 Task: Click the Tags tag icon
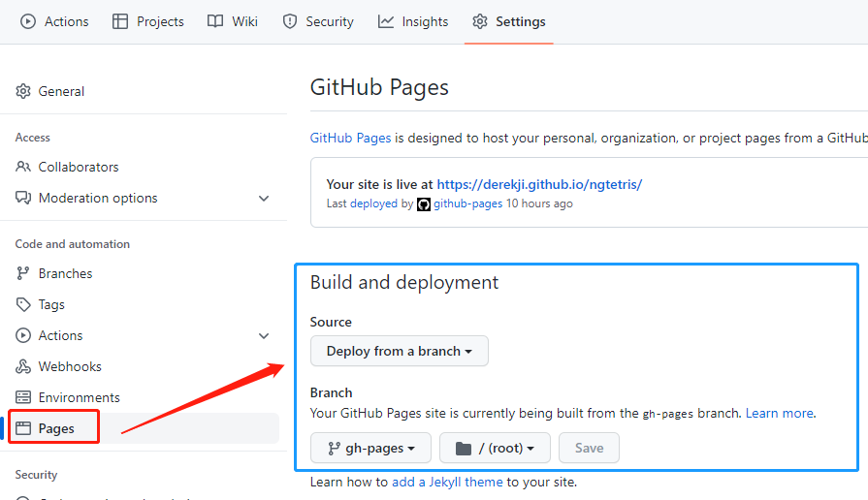[22, 304]
